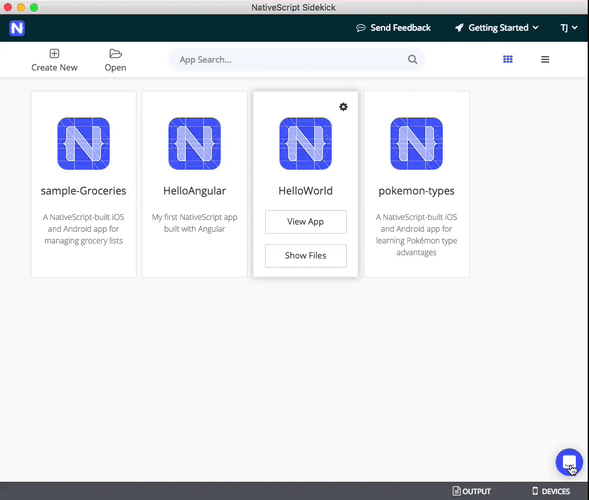589x500 pixels.
Task: Click Show Files on HelloWorld card
Action: [306, 256]
